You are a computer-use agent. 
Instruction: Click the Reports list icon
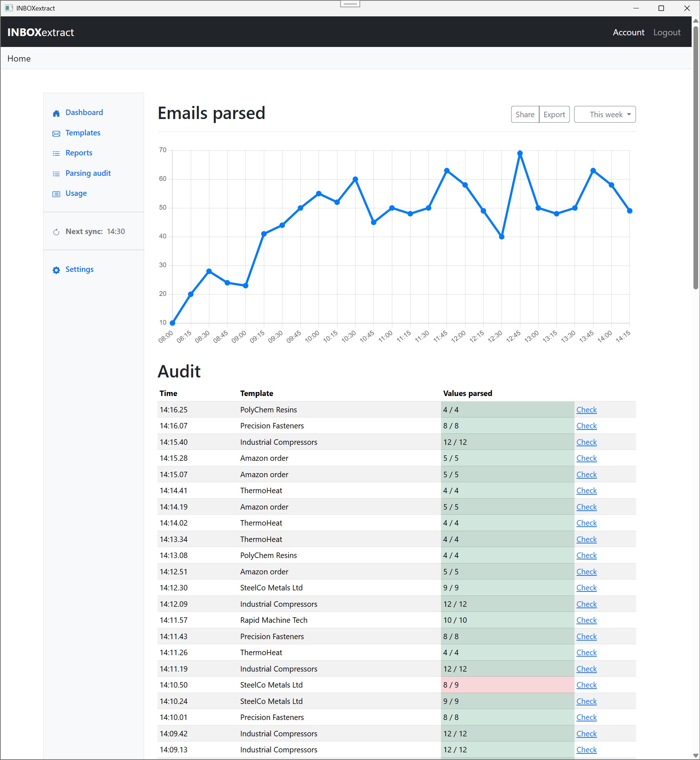tap(56, 153)
